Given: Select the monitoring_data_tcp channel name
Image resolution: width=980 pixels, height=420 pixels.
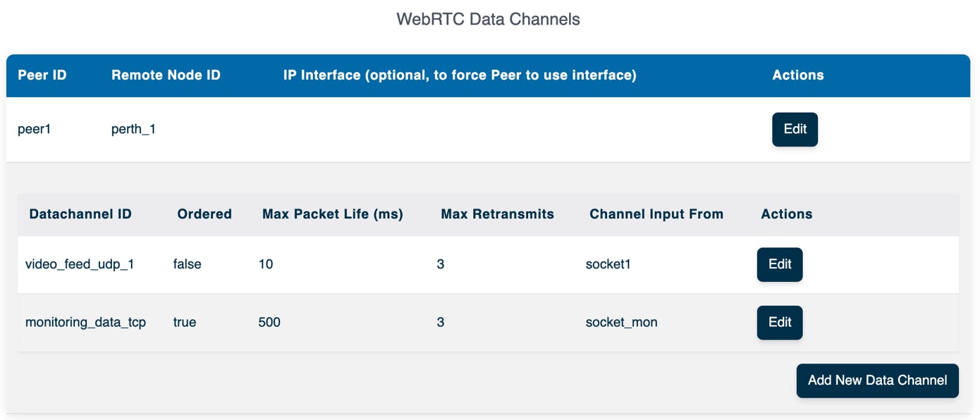Looking at the screenshot, I should [x=85, y=322].
